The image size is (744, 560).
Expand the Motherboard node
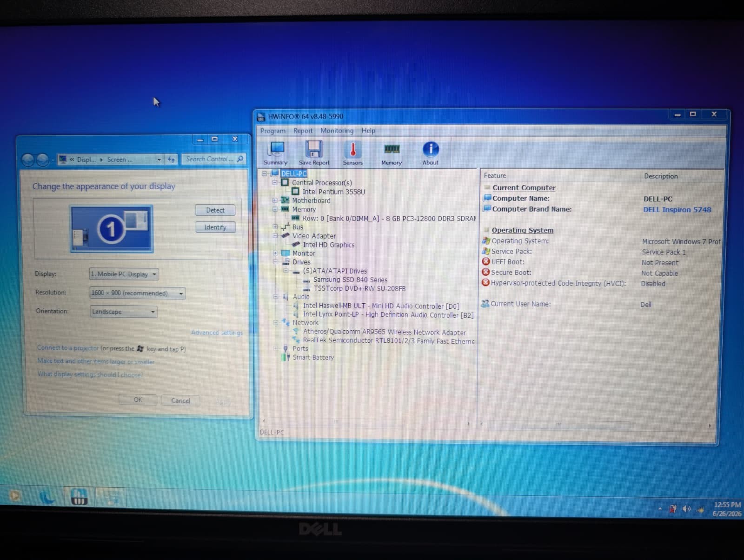[x=275, y=200]
